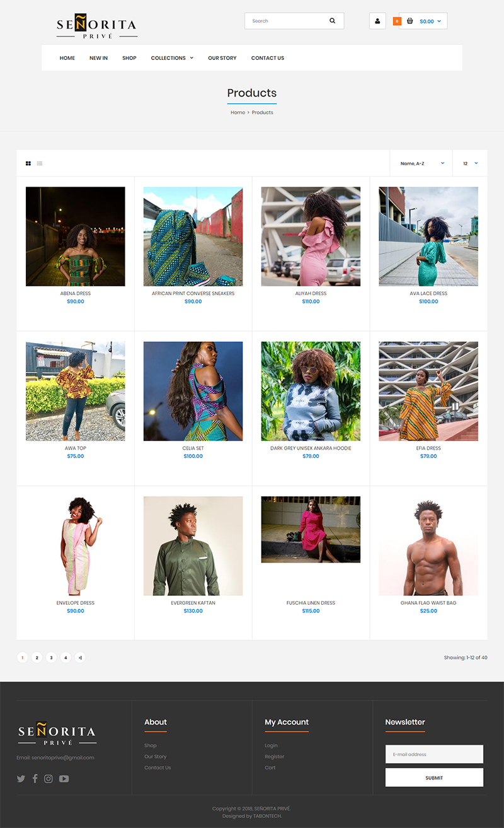Screen dimensions: 504x828
Task: Open the Facebook icon in footer
Action: click(x=35, y=778)
